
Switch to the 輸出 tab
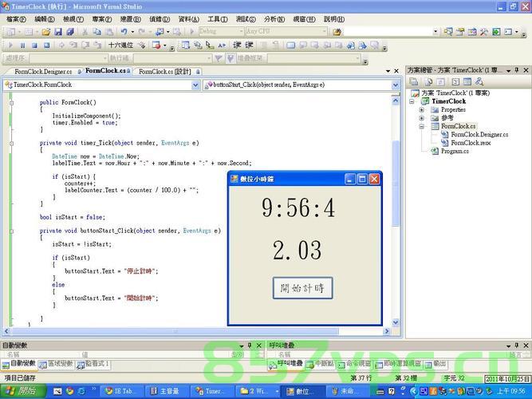pyautogui.click(x=435, y=364)
